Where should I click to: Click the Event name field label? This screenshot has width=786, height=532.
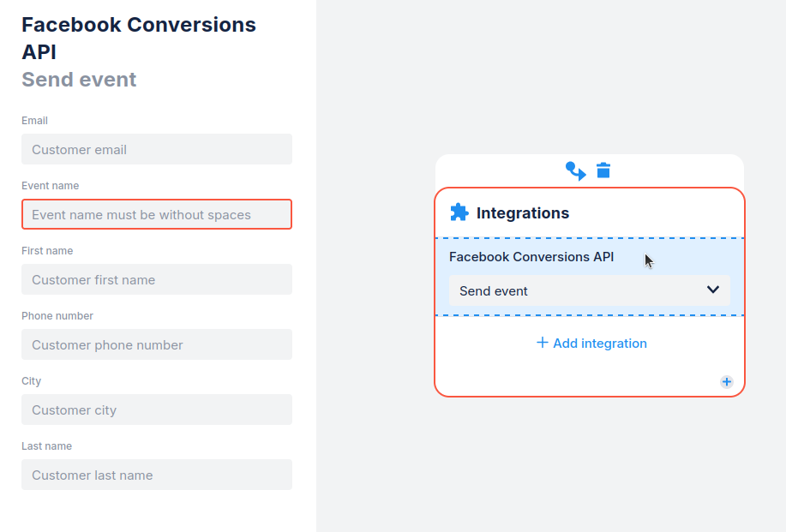coord(50,186)
